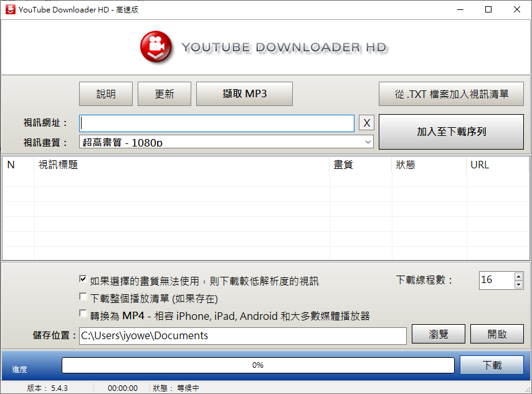Click the 下載線程數 value field showing 16

496,280
